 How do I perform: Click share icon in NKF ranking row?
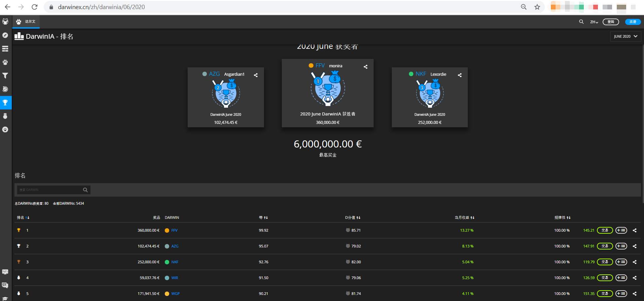click(x=635, y=262)
